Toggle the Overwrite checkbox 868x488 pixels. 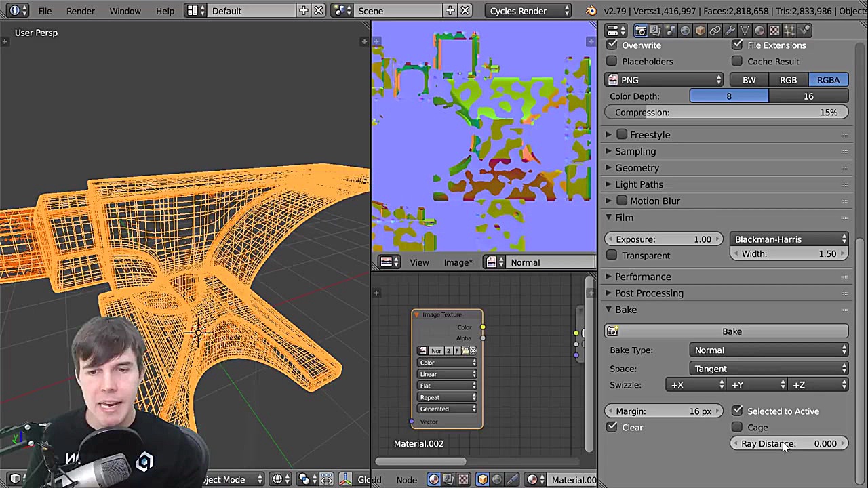[x=612, y=45]
